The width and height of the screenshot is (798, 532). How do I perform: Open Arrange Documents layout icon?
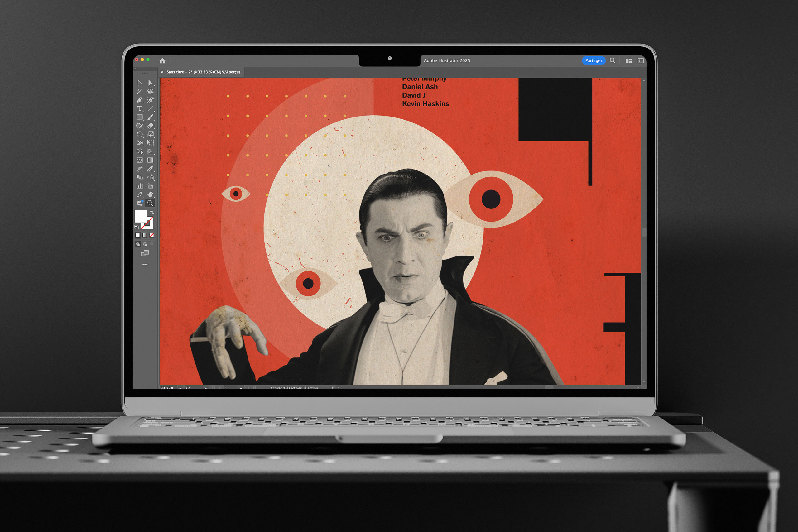click(629, 61)
